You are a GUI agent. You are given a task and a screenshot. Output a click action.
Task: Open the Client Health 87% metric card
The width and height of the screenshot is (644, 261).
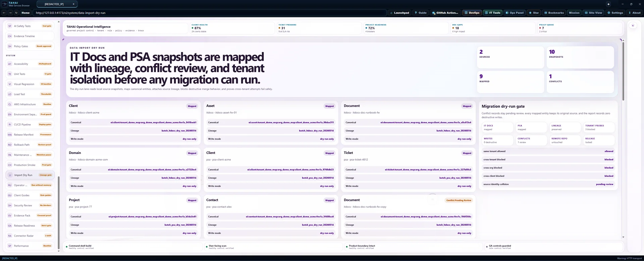coord(232,28)
